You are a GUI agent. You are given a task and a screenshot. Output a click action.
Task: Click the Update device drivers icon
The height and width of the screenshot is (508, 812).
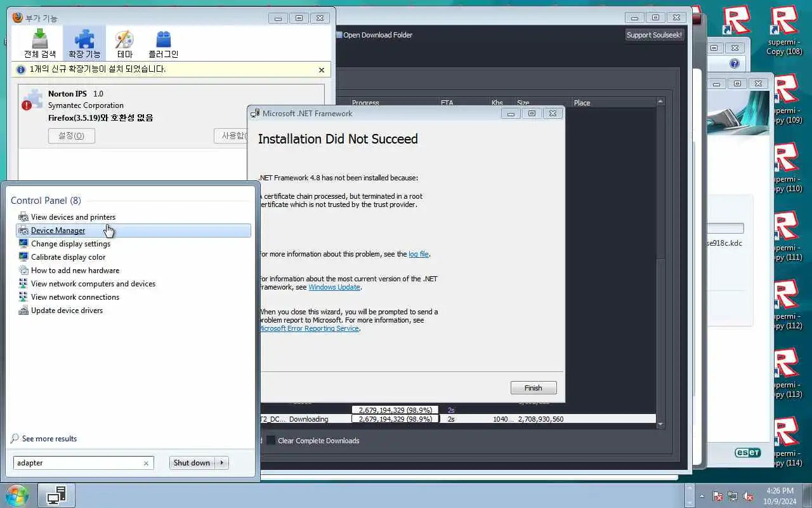(23, 311)
